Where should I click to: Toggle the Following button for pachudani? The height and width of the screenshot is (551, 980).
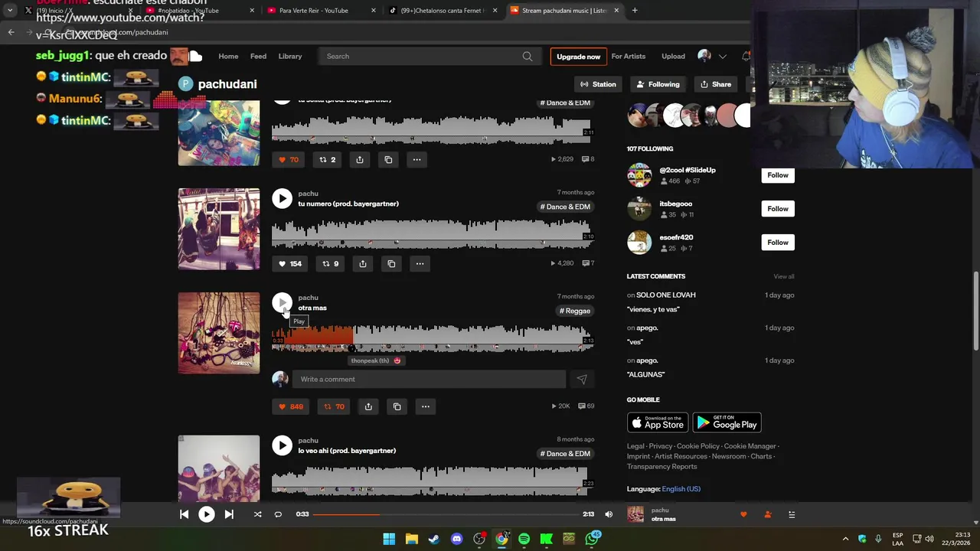click(658, 84)
